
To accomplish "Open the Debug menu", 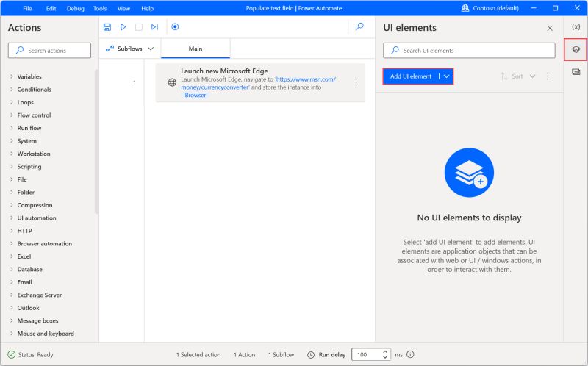I will point(76,8).
